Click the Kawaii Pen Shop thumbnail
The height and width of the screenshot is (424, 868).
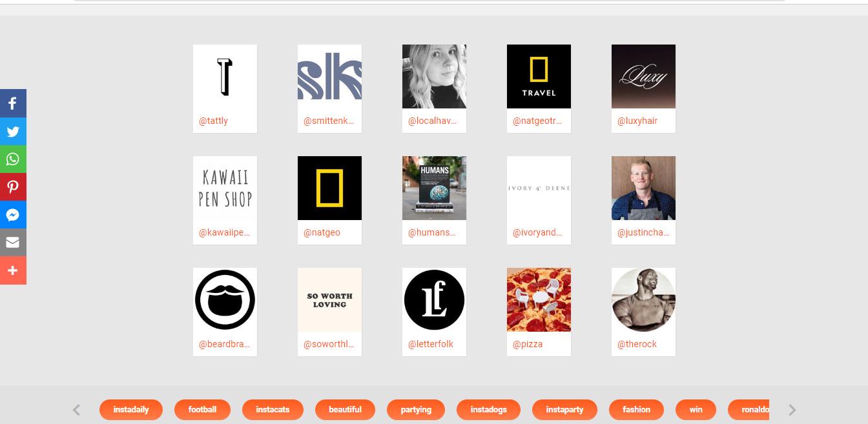click(x=225, y=188)
